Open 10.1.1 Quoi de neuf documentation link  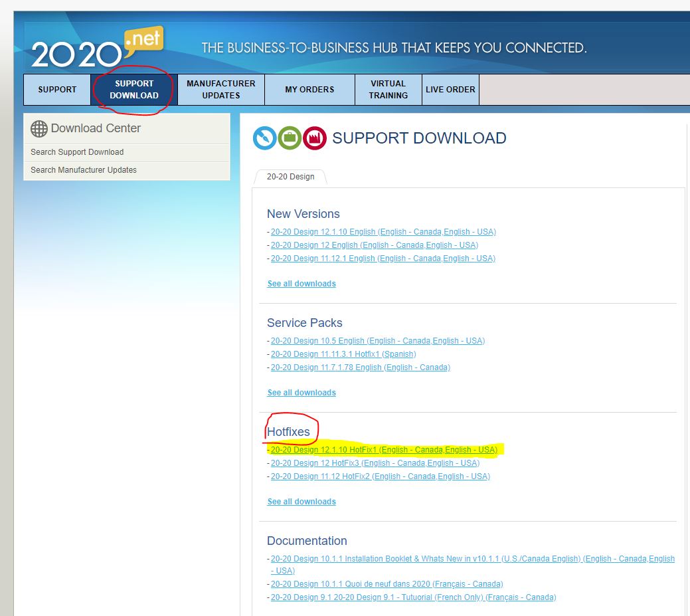point(387,584)
